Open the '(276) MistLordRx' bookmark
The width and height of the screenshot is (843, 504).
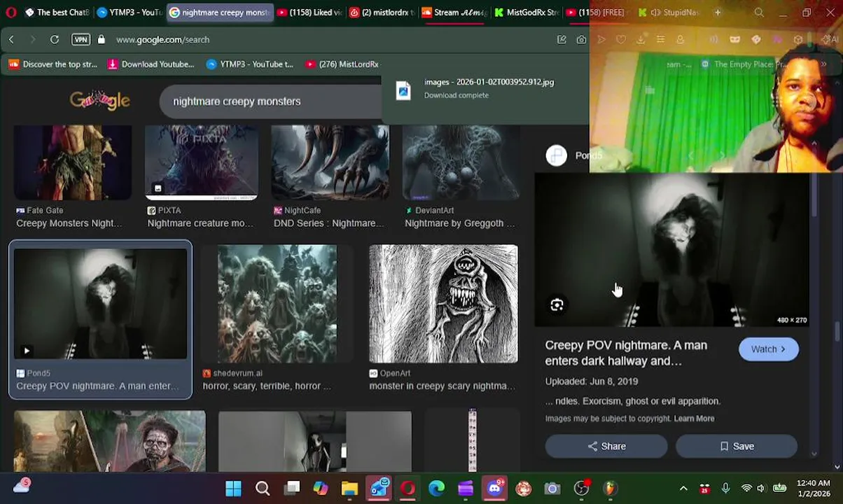point(342,64)
